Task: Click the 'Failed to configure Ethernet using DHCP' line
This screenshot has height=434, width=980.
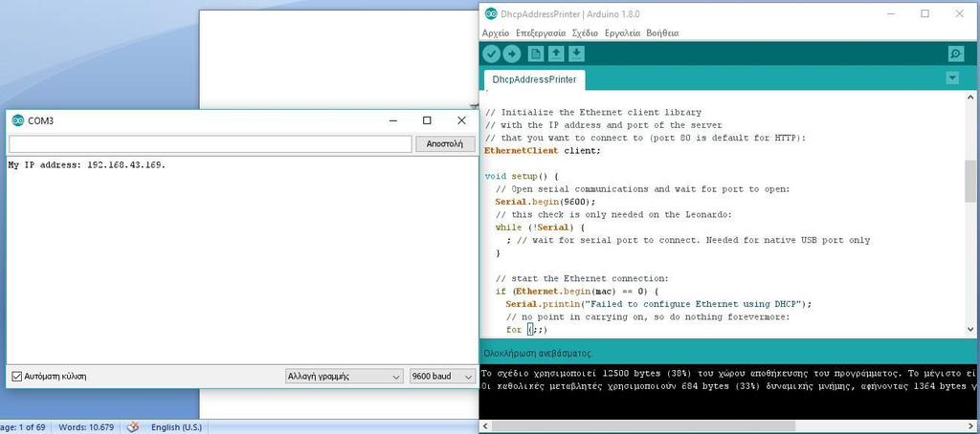Action: [x=658, y=304]
